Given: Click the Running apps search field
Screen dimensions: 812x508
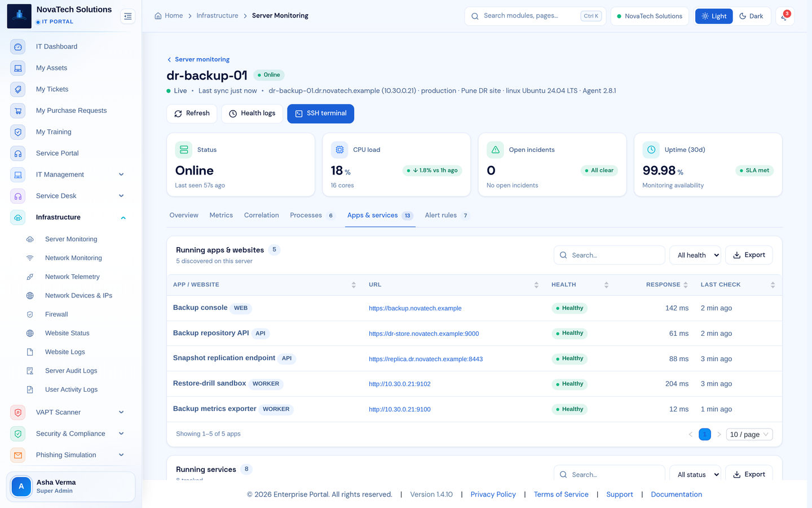Looking at the screenshot, I should pyautogui.click(x=609, y=255).
